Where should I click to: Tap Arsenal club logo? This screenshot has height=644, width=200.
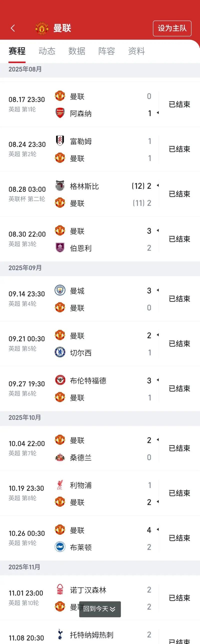click(60, 113)
